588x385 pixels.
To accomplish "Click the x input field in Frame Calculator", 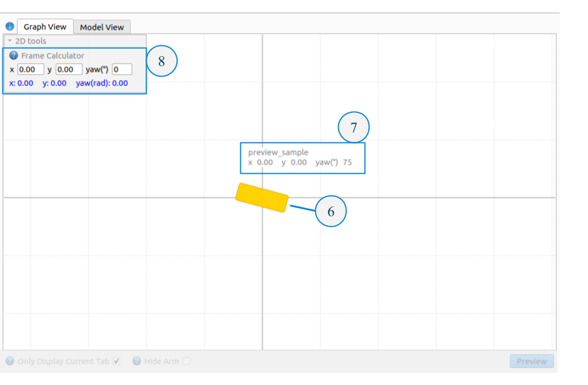I will [x=30, y=69].
